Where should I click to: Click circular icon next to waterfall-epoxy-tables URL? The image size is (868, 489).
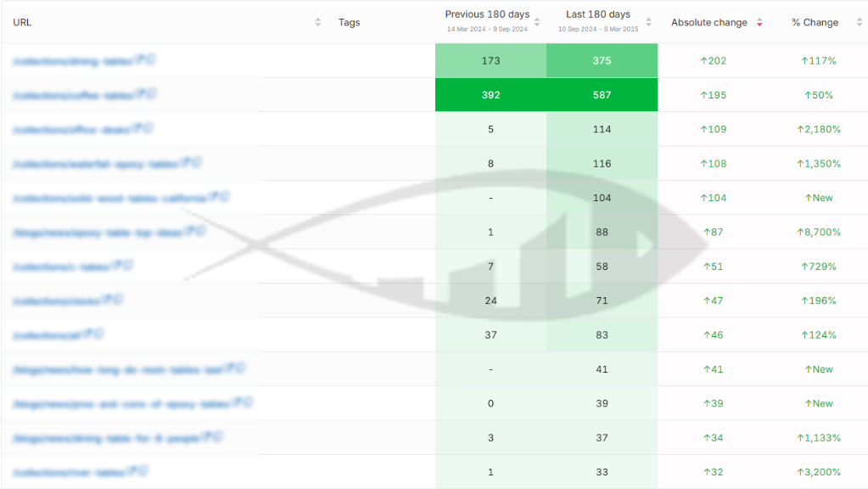(x=197, y=162)
